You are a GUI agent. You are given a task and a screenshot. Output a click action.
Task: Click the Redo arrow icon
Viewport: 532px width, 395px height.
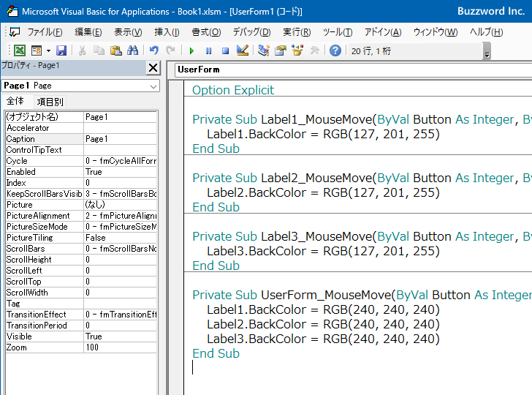(170, 50)
